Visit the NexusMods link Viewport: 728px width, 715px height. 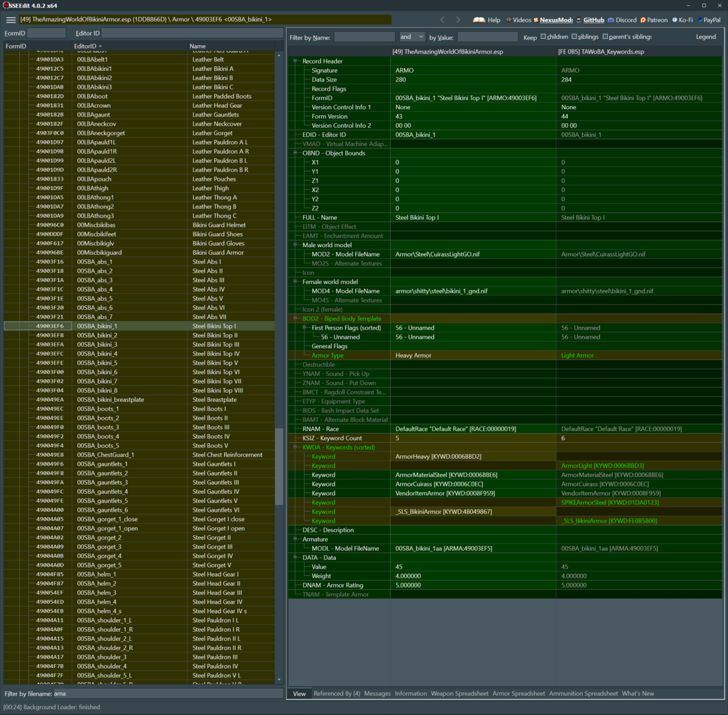click(556, 20)
